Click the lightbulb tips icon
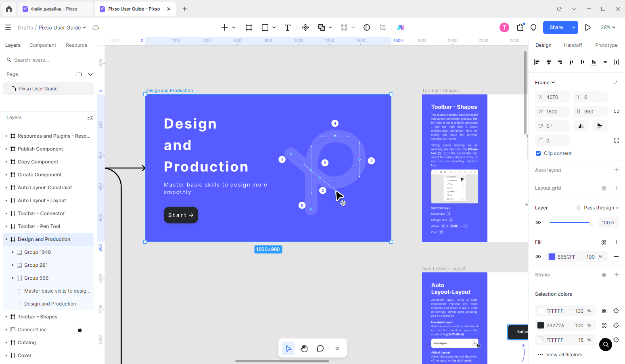The width and height of the screenshot is (625, 364). coord(533,27)
